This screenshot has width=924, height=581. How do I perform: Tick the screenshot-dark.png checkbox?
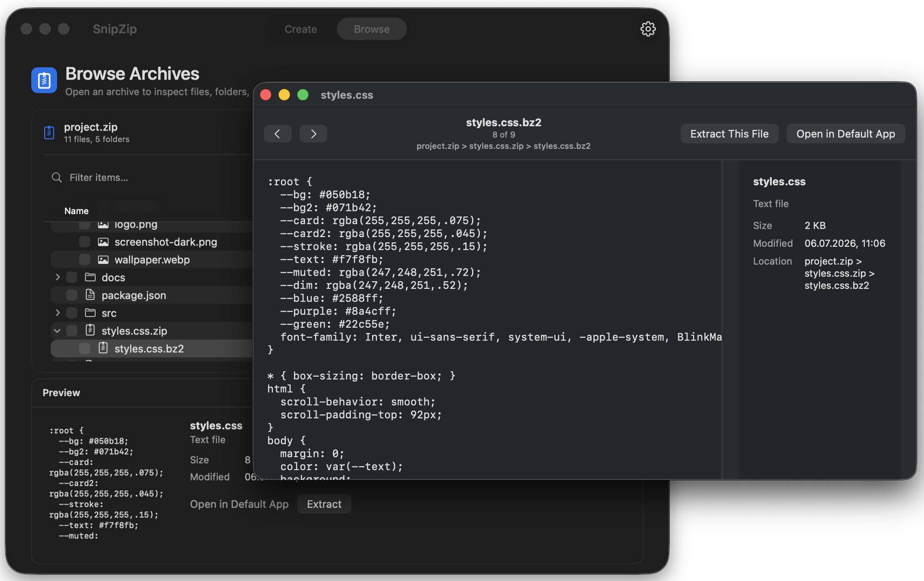click(85, 242)
